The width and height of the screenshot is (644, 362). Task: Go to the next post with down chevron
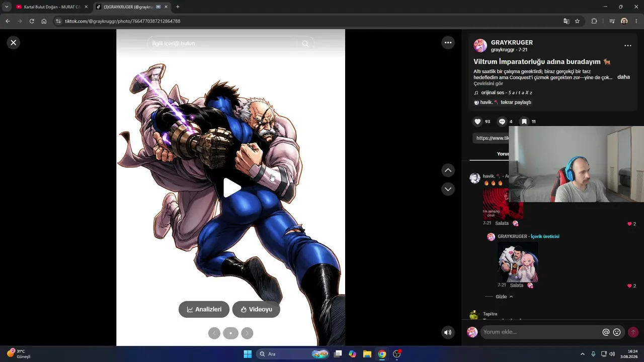[x=448, y=189]
